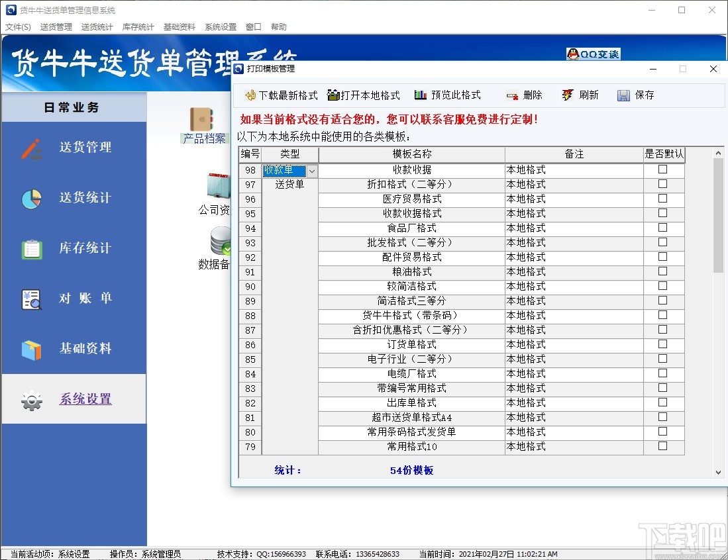Click the 保存 save icon
This screenshot has width=728, height=560.
coord(623,95)
